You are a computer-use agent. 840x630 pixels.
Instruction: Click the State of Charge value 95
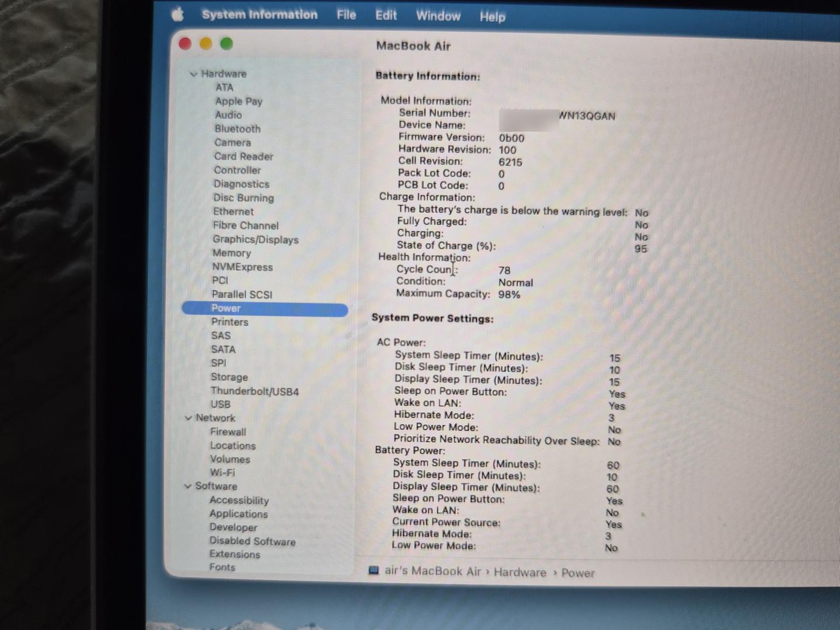640,249
